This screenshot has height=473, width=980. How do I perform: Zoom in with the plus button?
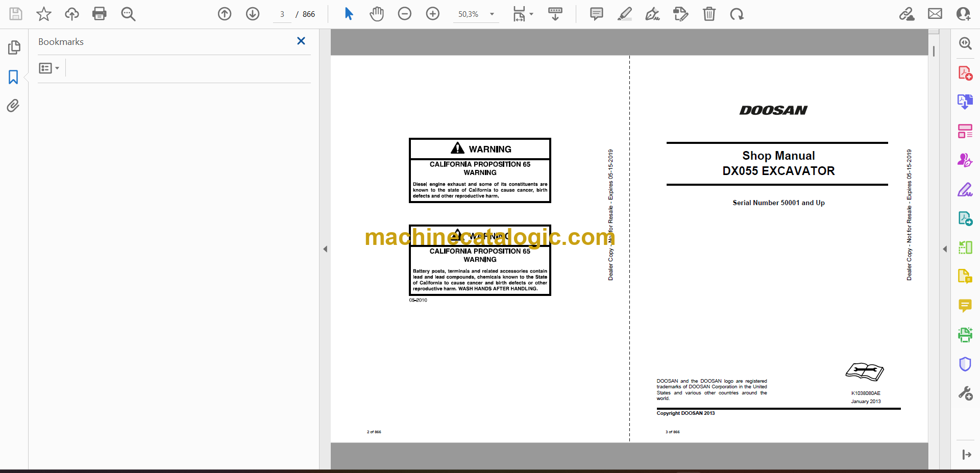point(433,14)
